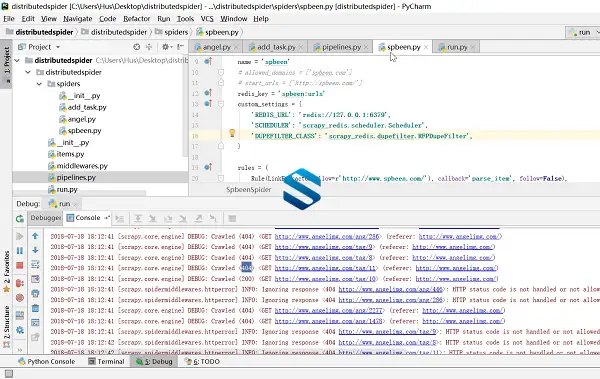Open the Project view dropdown
This screenshot has height=379, width=600.
58,47
